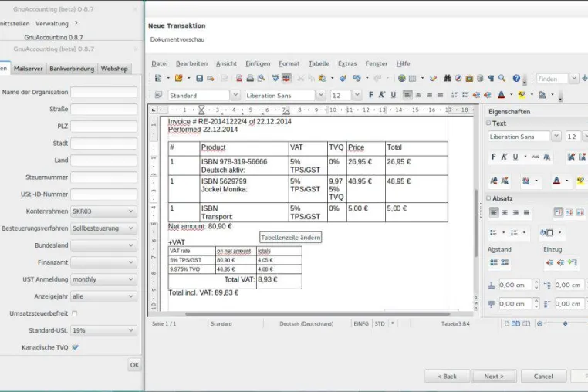This screenshot has height=392, width=588.
Task: Click the Clone Formatting paintbrush icon
Action: [343, 78]
